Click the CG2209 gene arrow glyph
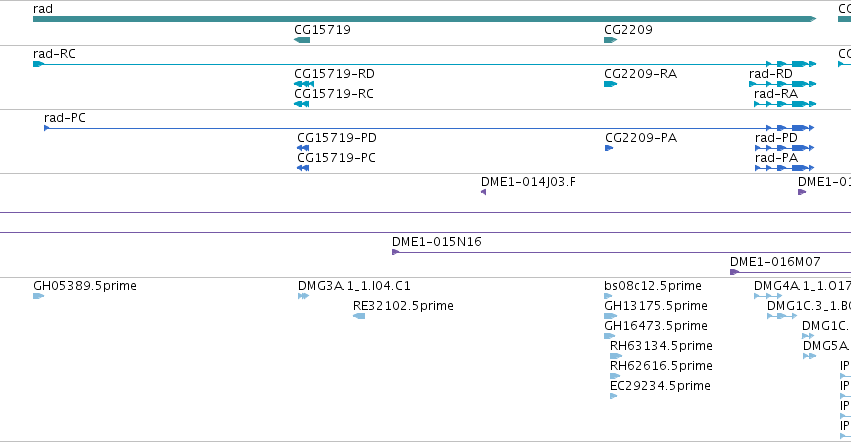851x442 pixels. [x=611, y=40]
